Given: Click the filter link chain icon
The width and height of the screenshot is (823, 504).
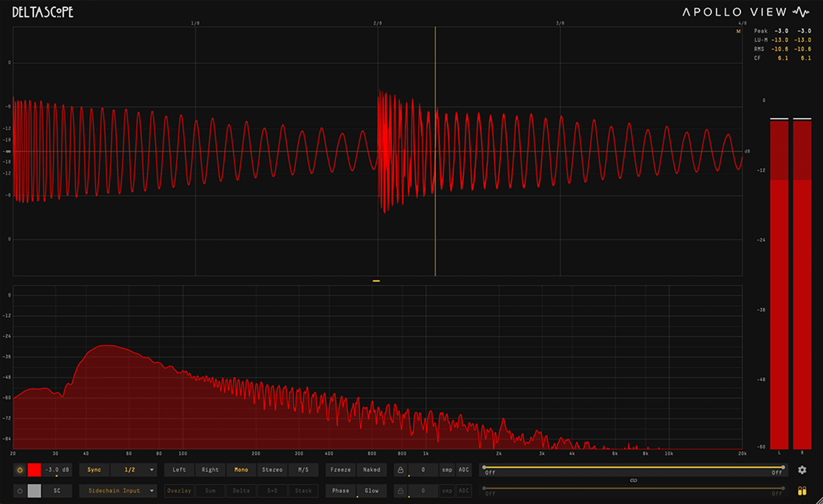Looking at the screenshot, I should (x=633, y=480).
